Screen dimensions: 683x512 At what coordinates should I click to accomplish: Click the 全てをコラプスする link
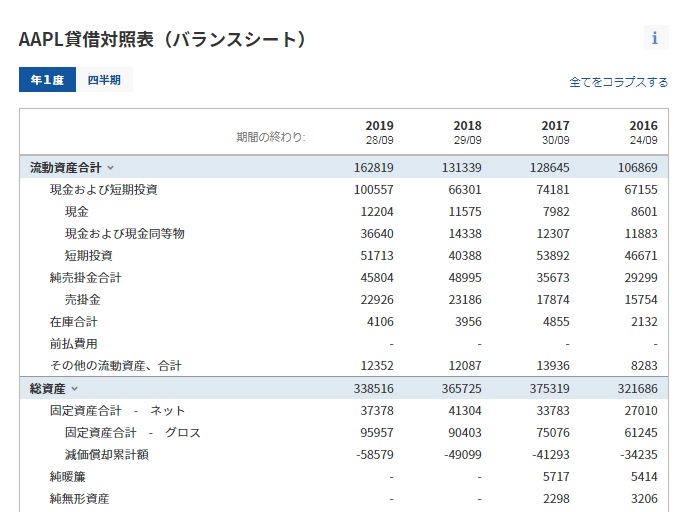click(x=619, y=82)
